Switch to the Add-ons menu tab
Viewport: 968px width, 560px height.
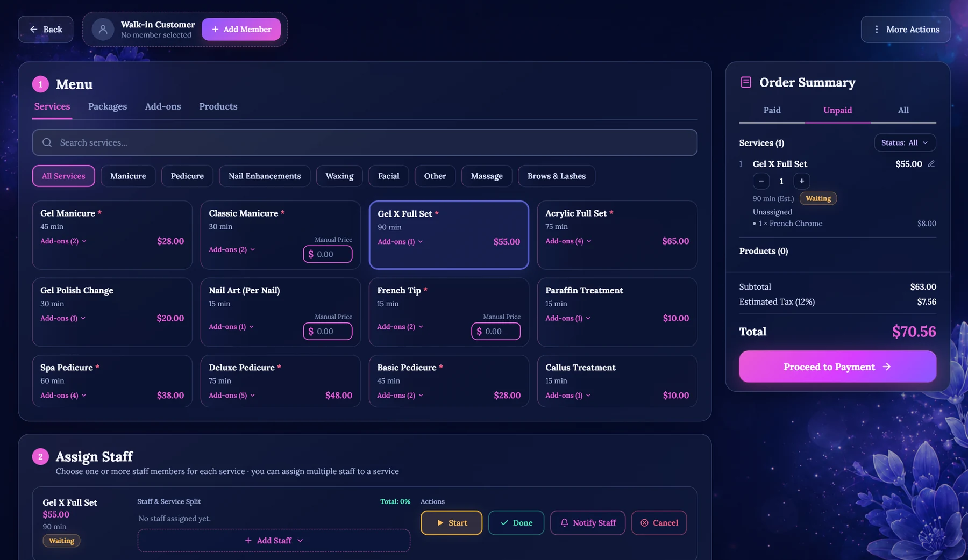[x=163, y=106]
